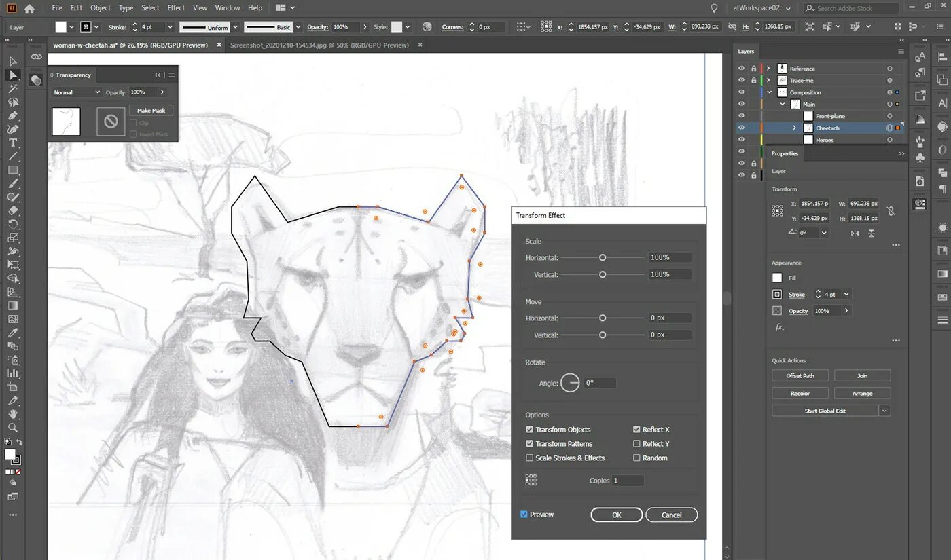Collapse the Main sublayer
This screenshot has height=560, width=951.
[782, 104]
